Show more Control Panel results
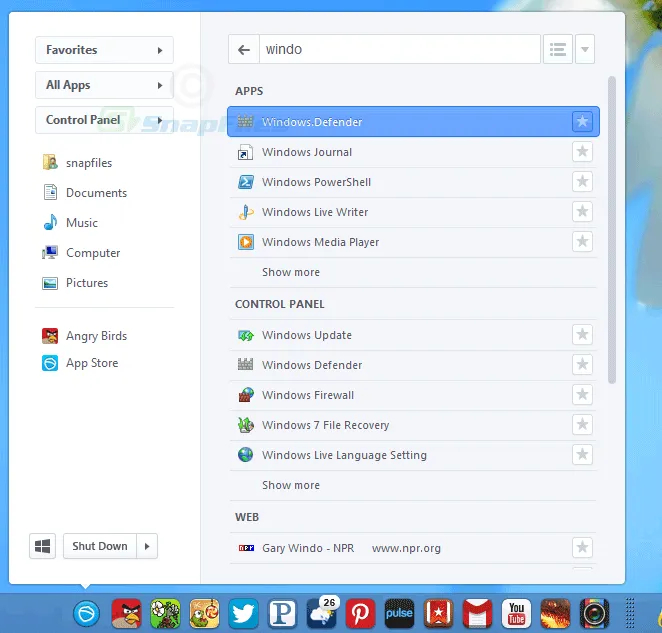The width and height of the screenshot is (662, 633). click(290, 485)
